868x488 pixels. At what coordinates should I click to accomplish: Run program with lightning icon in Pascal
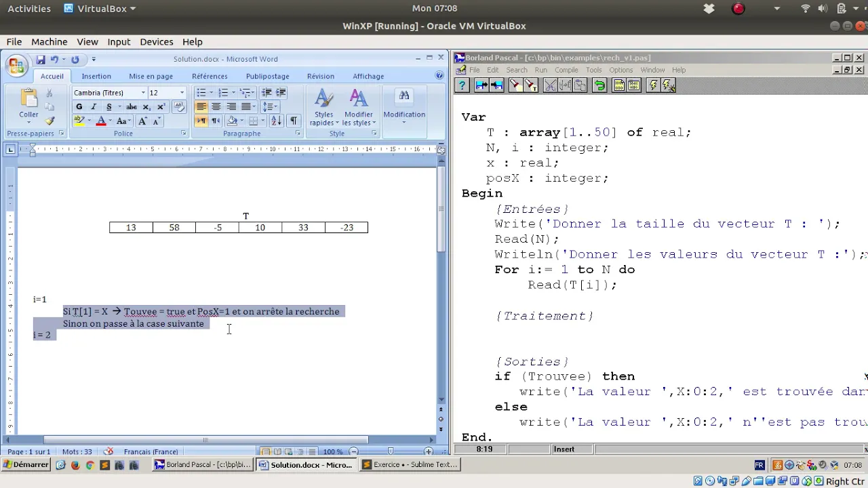653,85
